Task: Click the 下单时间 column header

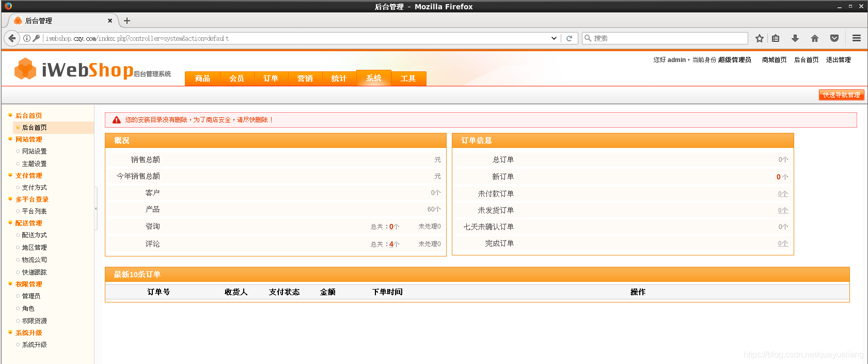Action: tap(387, 292)
